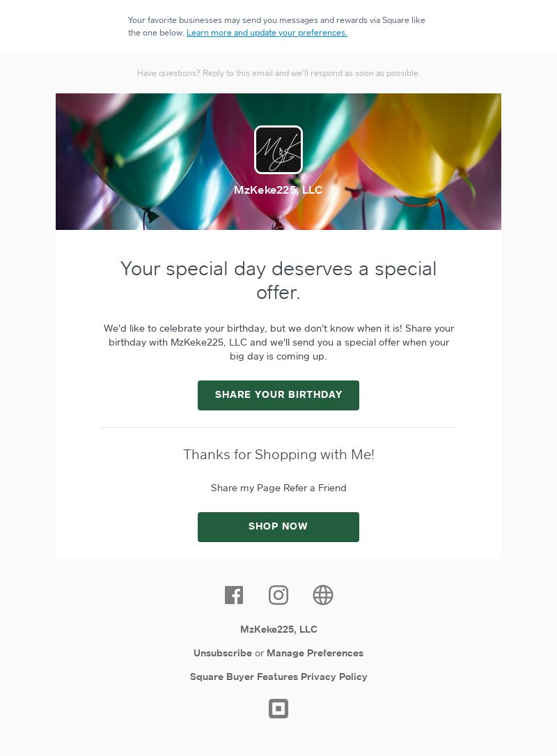Click the birthday celebration paragraph text
This screenshot has height=756, width=557.
tap(278, 342)
